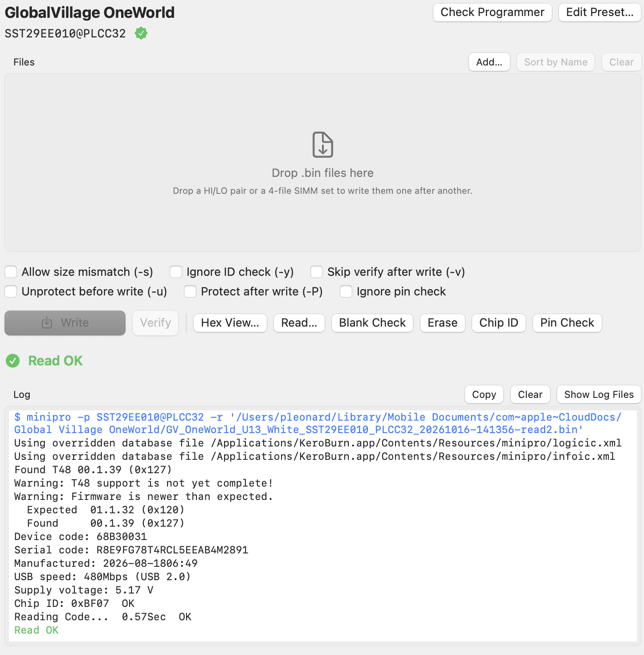Click the Check Programmer button
The image size is (644, 655).
tap(493, 12)
